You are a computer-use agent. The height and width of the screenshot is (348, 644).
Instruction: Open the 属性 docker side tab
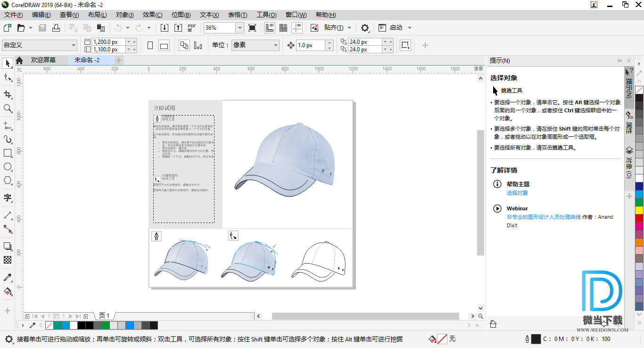(x=628, y=123)
